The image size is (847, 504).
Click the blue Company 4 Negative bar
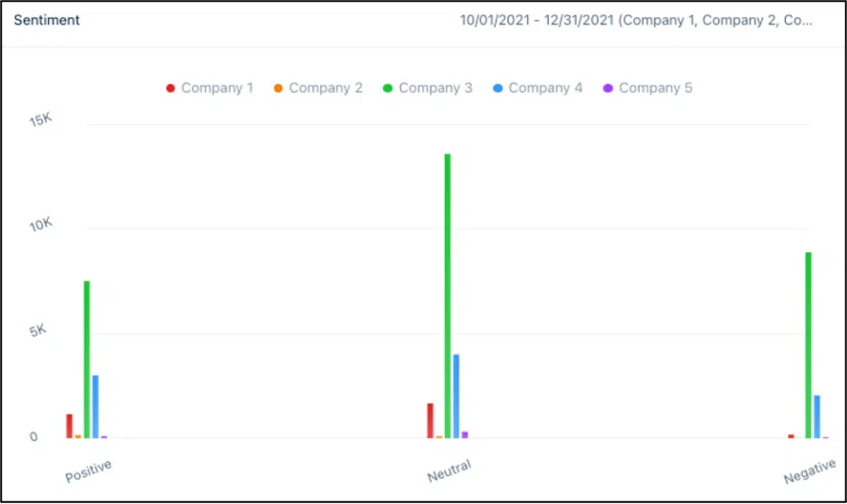pyautogui.click(x=817, y=417)
